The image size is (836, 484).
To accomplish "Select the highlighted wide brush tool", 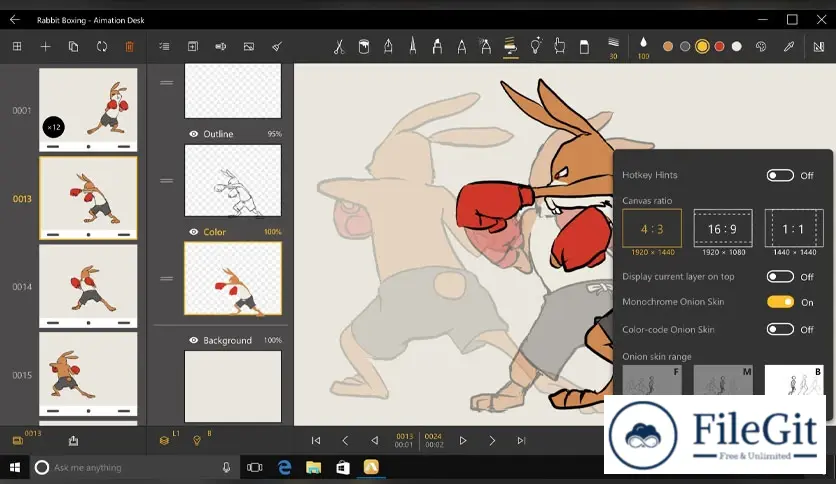I will point(510,46).
